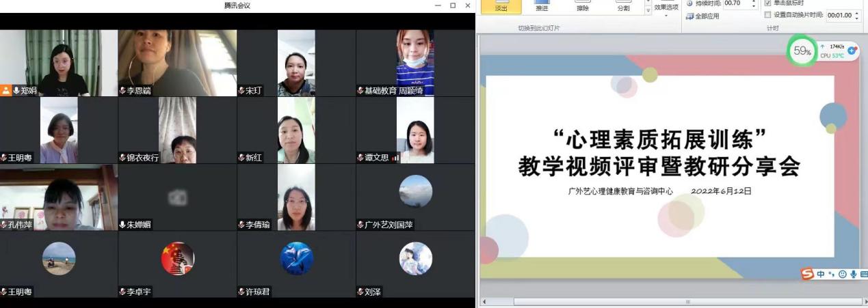Image resolution: width=868 pixels, height=308 pixels.
Task: Click the microphone icon beside 朱婵媚
Action: click(122, 225)
